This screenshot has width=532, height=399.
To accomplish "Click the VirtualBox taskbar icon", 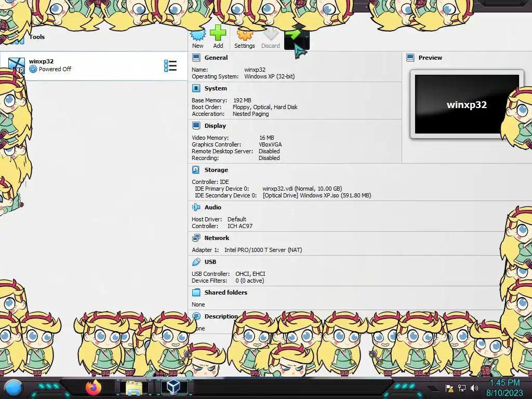I will 174,388.
